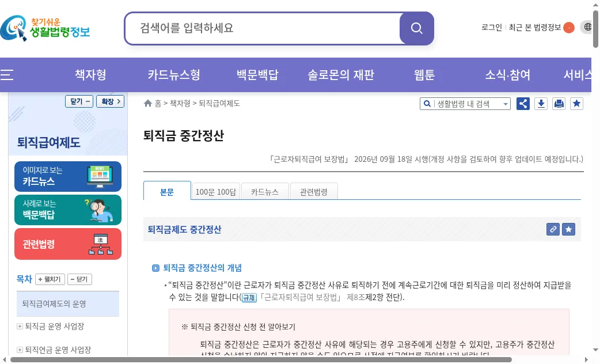Click the orange recent-law count badge
The image size is (600, 364).
point(569,28)
